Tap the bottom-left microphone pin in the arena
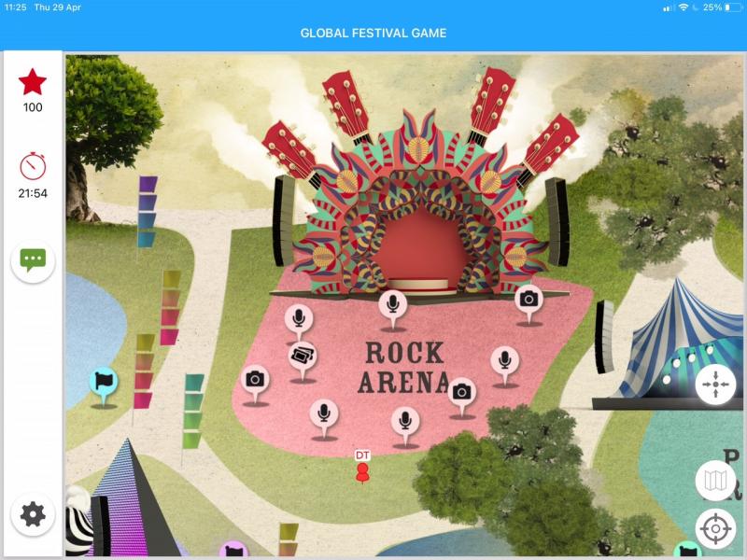Screen dimensions: 747x560 tap(324, 417)
